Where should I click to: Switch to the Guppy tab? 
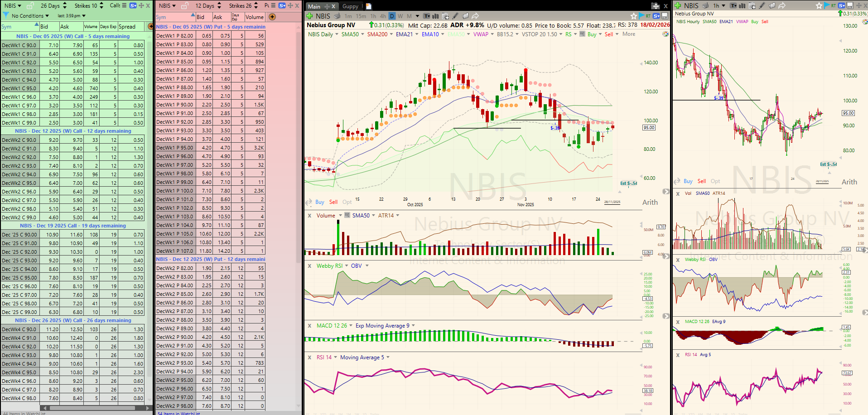point(350,6)
